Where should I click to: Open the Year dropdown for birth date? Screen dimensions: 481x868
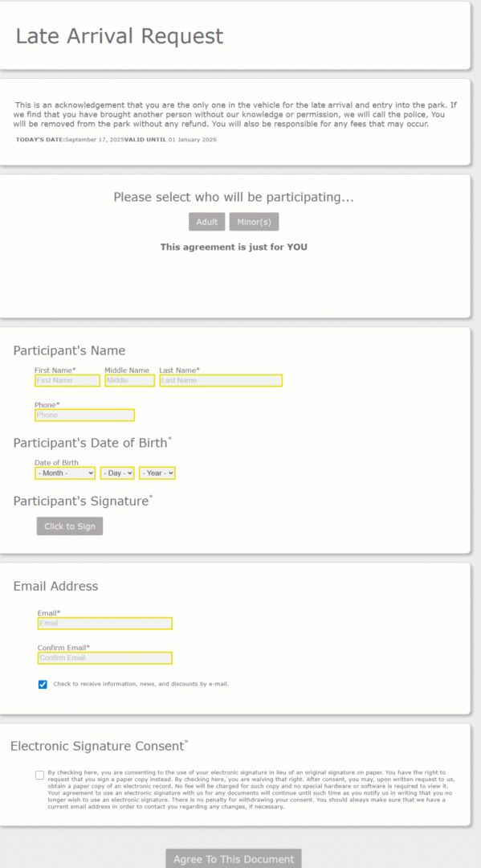(157, 473)
